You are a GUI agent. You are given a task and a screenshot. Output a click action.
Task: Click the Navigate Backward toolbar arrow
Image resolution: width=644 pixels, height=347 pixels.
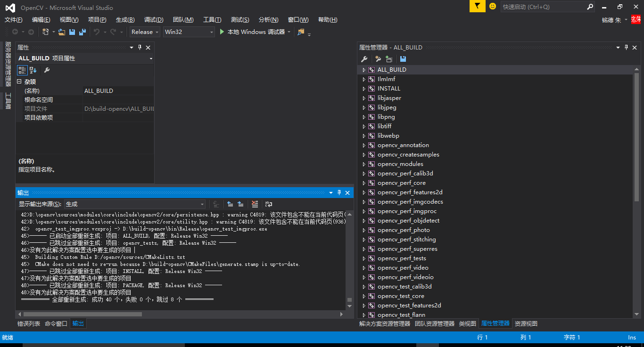[x=15, y=32]
